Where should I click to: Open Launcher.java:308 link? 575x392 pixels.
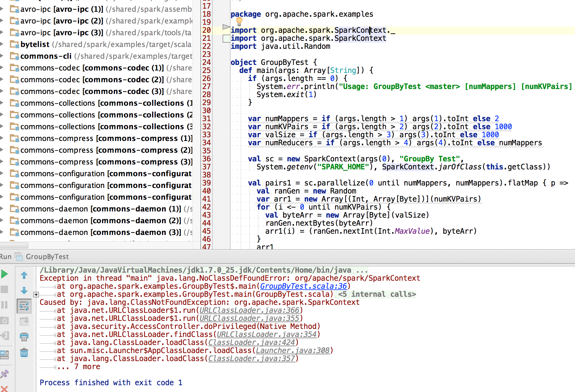pos(292,351)
